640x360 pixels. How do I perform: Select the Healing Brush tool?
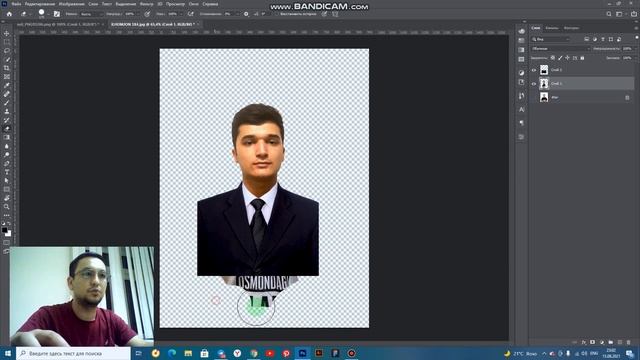(7, 94)
